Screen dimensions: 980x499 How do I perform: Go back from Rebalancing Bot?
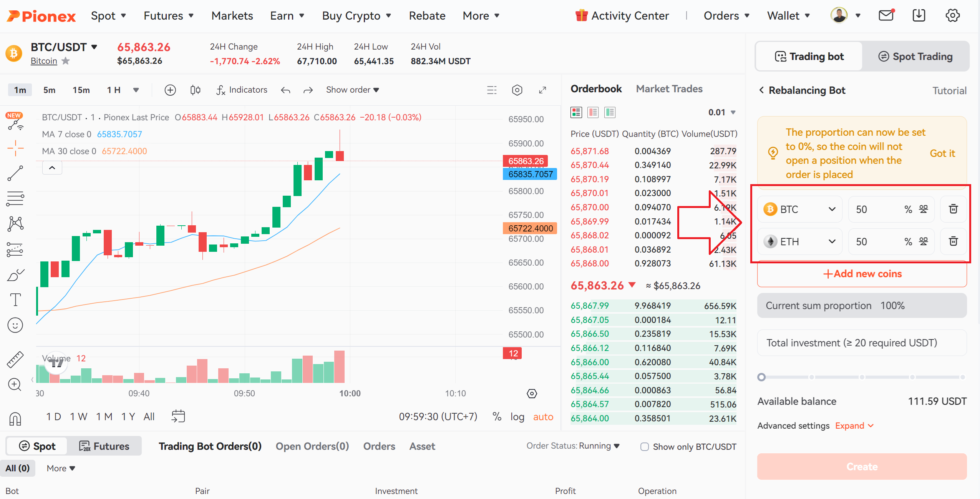pyautogui.click(x=761, y=90)
